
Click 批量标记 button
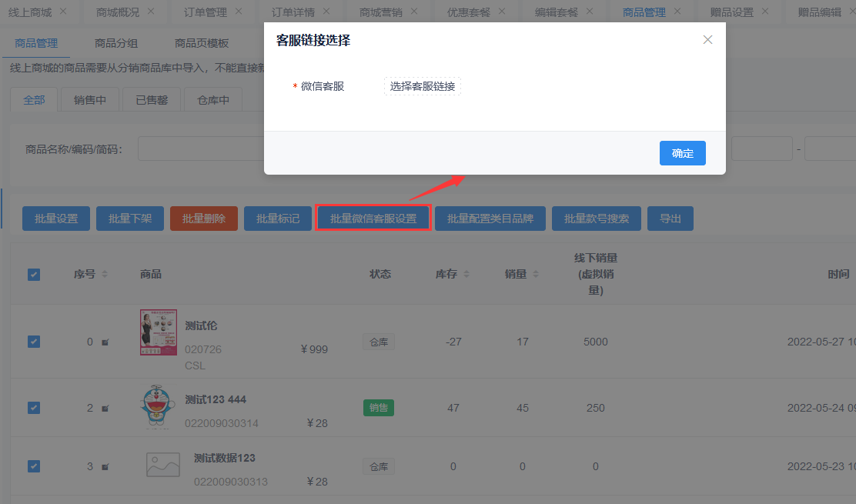tap(278, 219)
